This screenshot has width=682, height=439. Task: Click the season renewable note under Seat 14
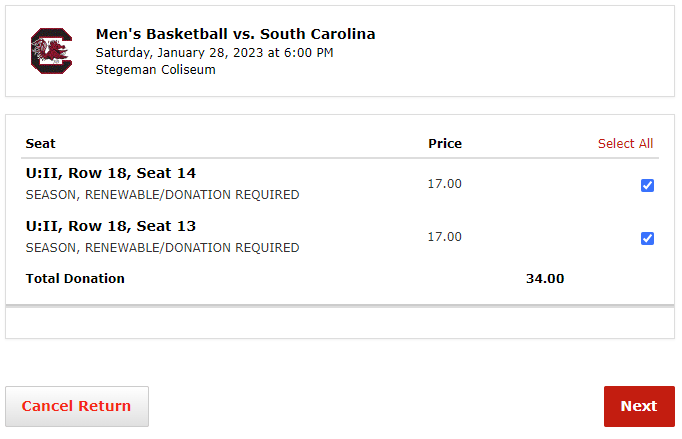click(162, 195)
